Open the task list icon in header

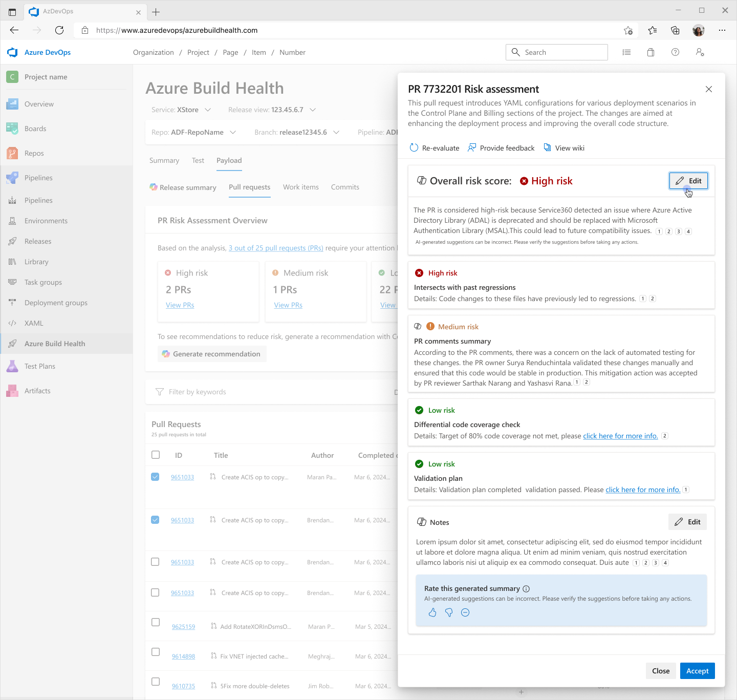(x=626, y=52)
